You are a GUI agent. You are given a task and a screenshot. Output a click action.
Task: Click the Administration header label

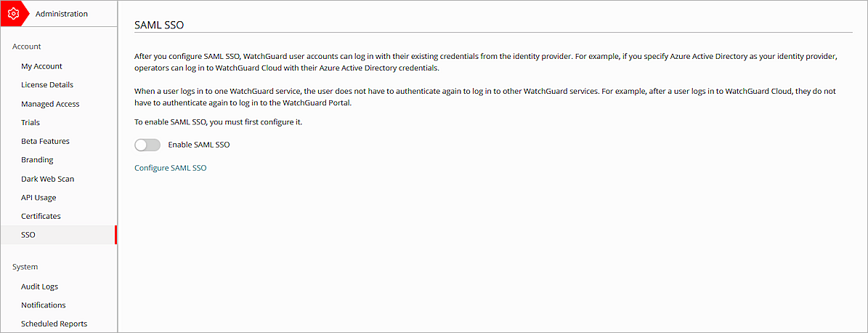click(62, 14)
